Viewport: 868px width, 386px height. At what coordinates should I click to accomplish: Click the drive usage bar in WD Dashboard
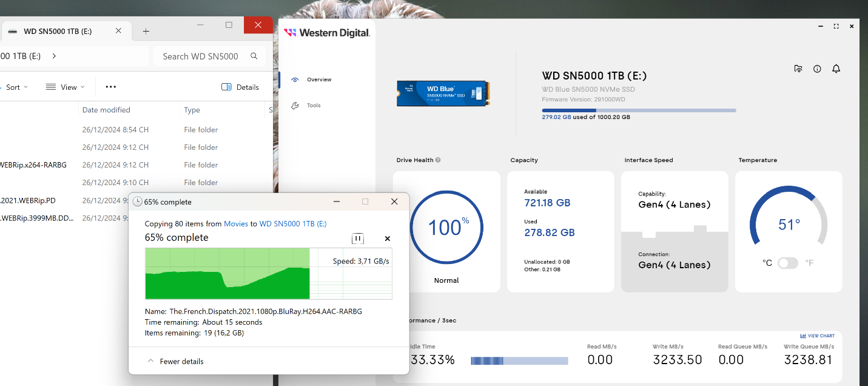coord(639,110)
